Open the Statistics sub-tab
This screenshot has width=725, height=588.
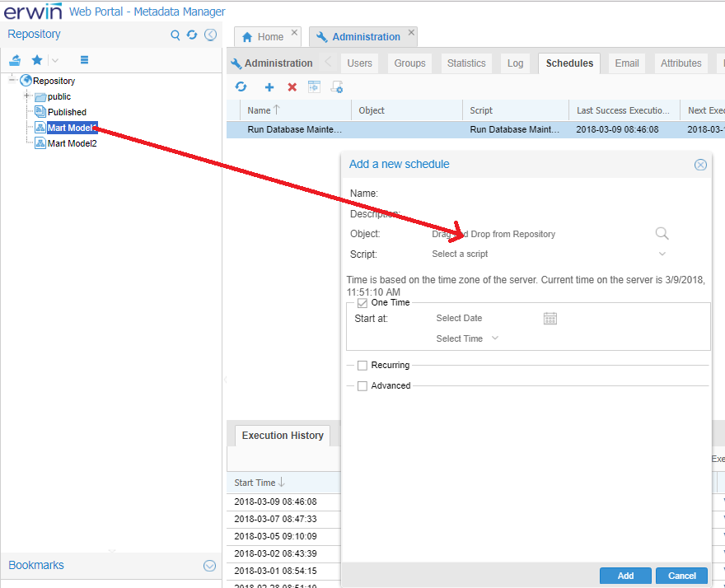(x=466, y=63)
